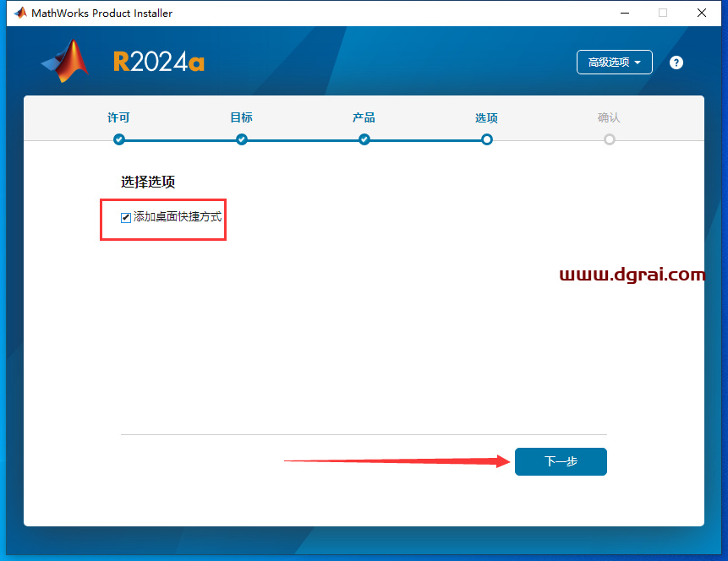Select the 选项 step label

click(x=486, y=118)
